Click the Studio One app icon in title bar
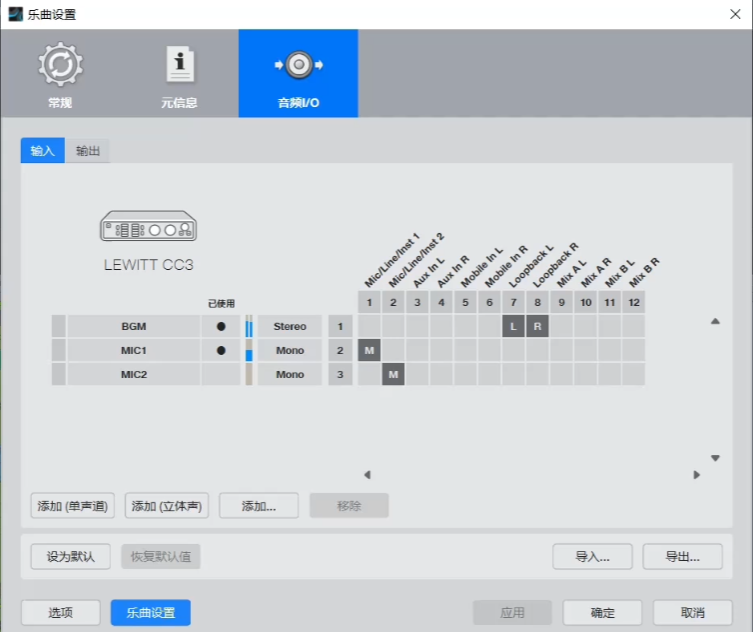The image size is (753, 632). click(x=15, y=14)
